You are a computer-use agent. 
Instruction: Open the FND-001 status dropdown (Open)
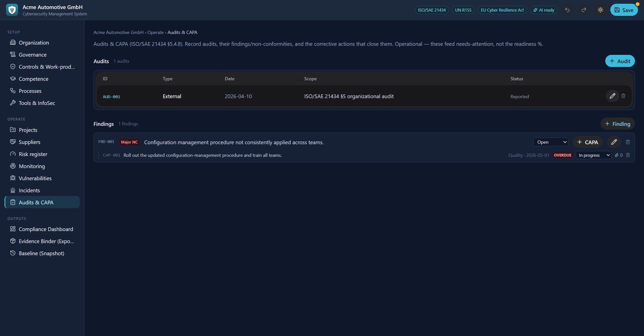coord(551,142)
